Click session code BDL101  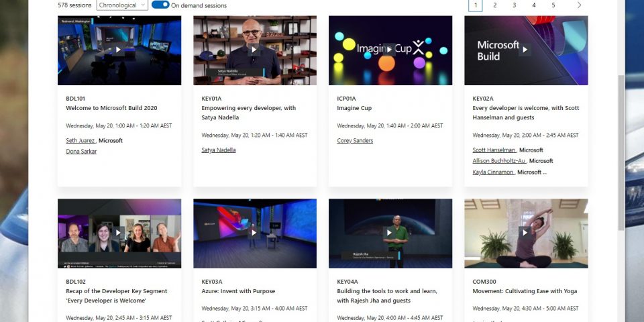coord(76,99)
